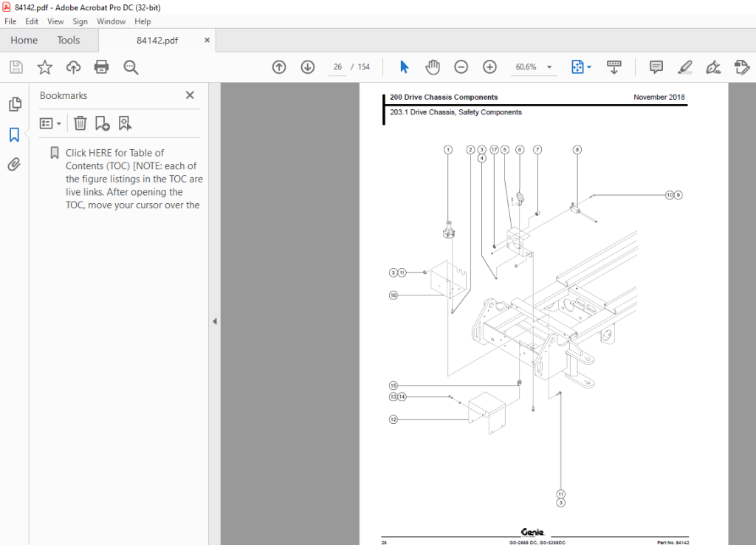Select the Highlight Text tool

[684, 66]
